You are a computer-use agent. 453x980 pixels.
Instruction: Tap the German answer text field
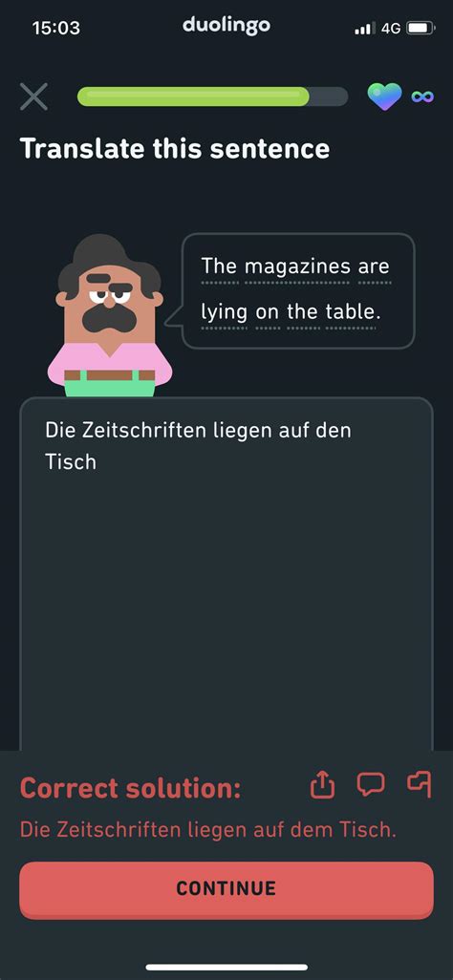click(x=226, y=574)
